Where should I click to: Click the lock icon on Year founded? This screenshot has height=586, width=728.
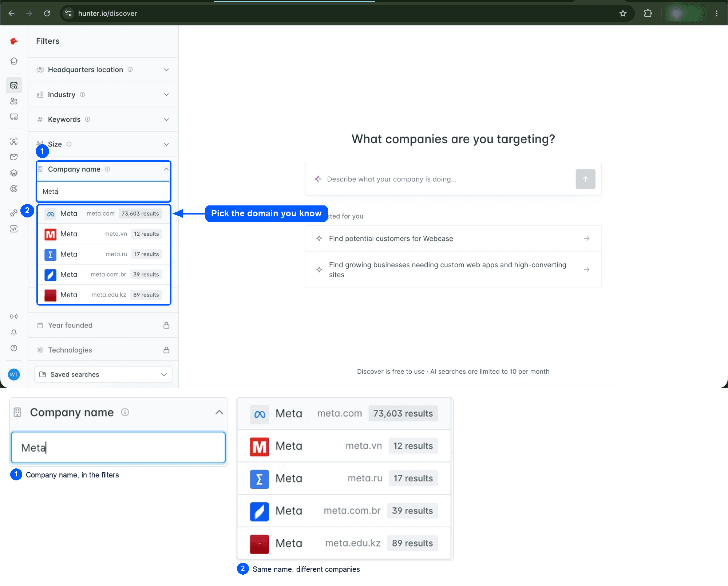coord(166,325)
